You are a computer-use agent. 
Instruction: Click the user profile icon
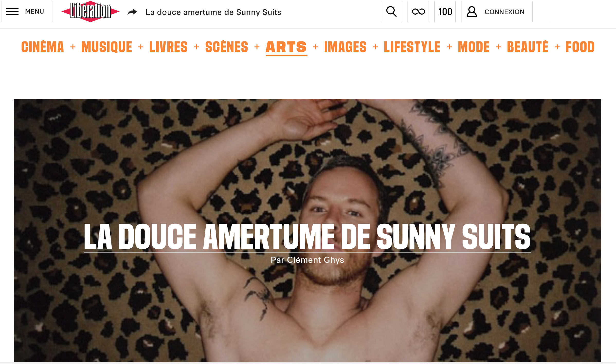click(472, 12)
